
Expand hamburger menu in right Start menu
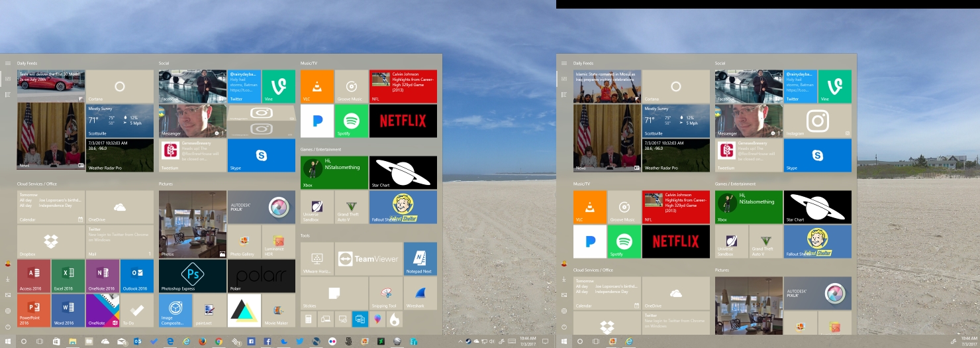tap(564, 64)
